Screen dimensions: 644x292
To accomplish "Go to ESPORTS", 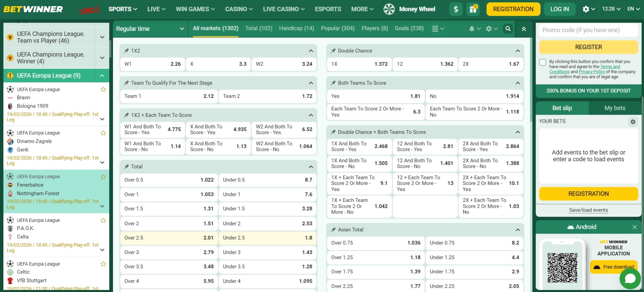I will 328,9.
